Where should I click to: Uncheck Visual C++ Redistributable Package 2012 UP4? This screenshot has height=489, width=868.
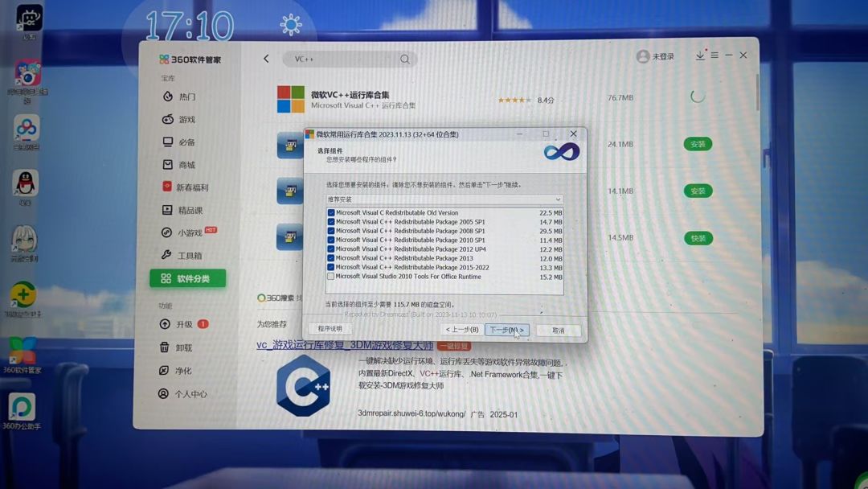click(x=331, y=249)
